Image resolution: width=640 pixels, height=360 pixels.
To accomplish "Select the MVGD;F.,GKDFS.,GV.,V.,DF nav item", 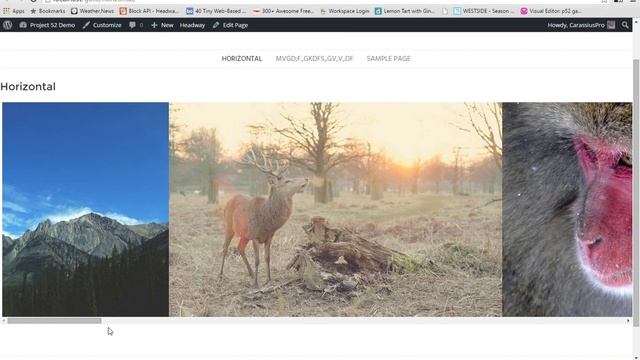I will click(x=314, y=59).
